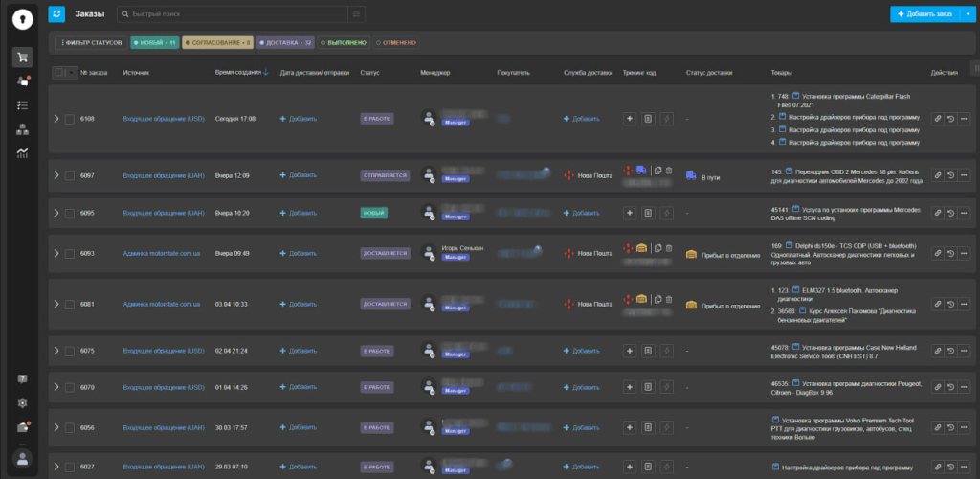Click the Добавить заказ button
This screenshot has width=980, height=479.
pyautogui.click(x=924, y=14)
